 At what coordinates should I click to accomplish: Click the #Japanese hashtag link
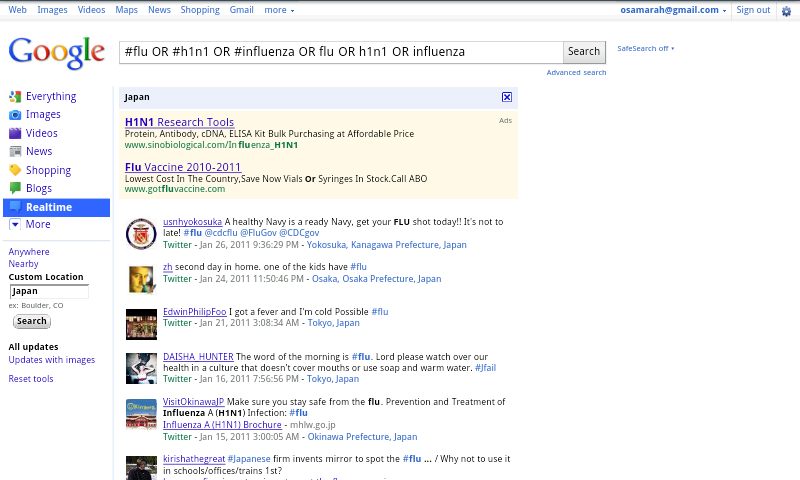[x=249, y=459]
